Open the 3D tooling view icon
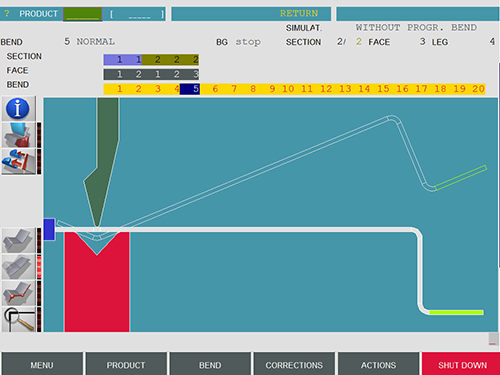Viewport: 500px width, 375px height. (19, 135)
